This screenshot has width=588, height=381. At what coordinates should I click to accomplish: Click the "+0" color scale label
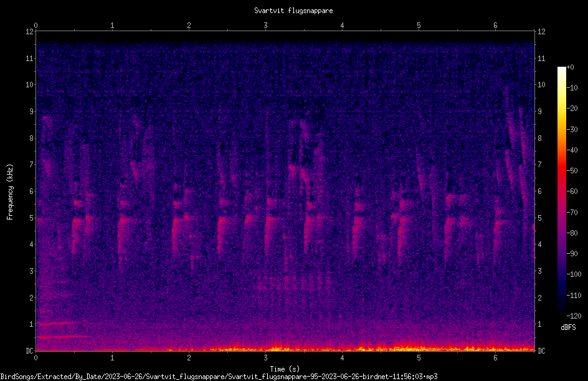pyautogui.click(x=570, y=67)
